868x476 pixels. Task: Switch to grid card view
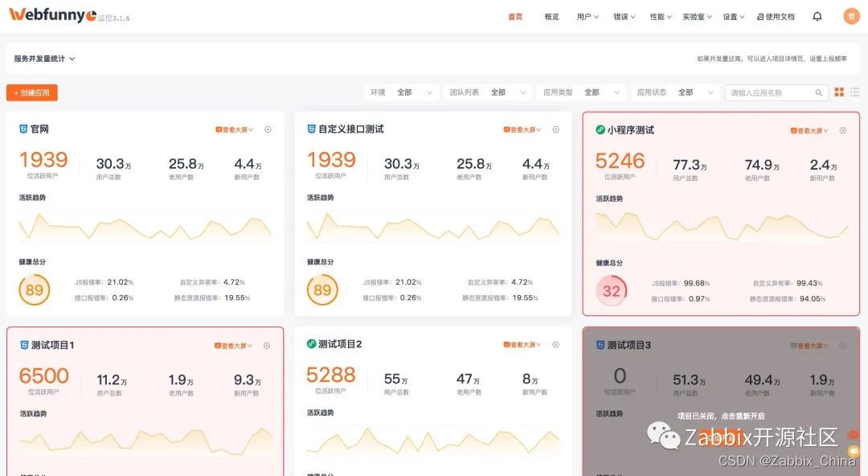point(839,92)
